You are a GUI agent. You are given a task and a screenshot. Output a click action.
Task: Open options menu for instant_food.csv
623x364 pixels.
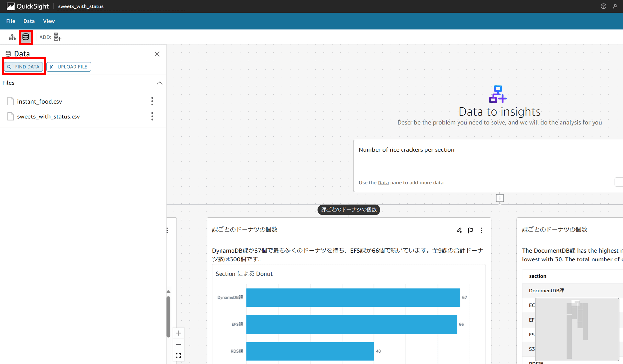pos(152,101)
